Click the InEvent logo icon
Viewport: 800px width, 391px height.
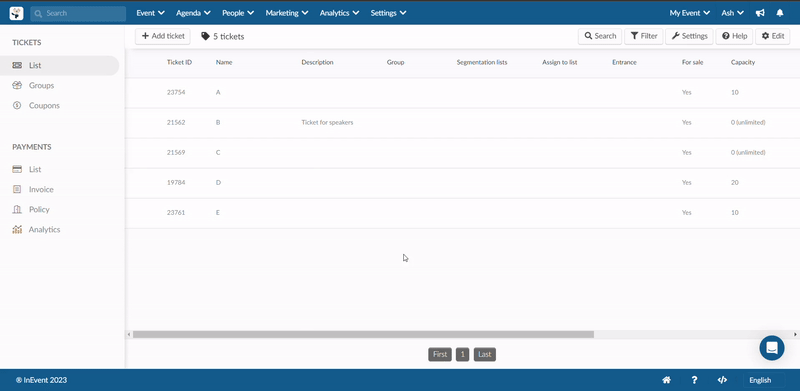[16, 13]
